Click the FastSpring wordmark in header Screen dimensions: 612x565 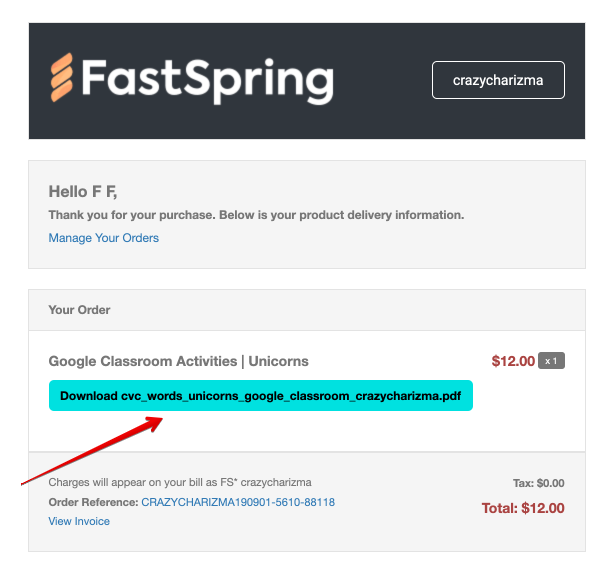coord(208,81)
